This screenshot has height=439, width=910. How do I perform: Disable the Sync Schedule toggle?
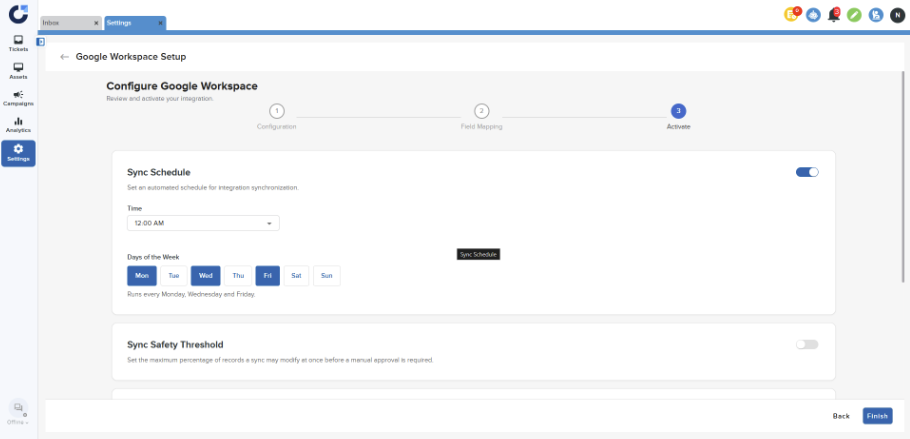(x=807, y=172)
